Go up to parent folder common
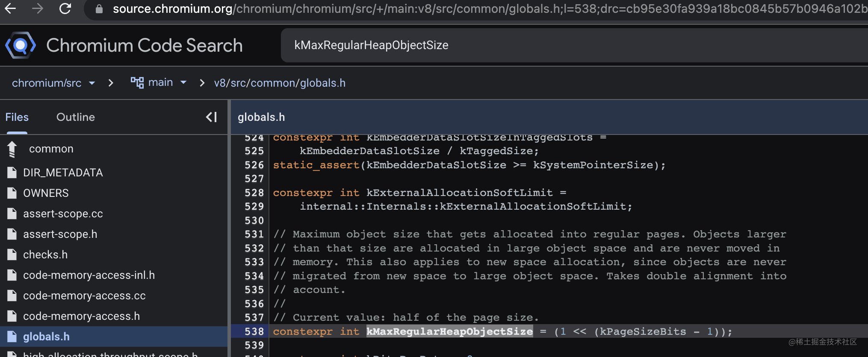 (51, 149)
